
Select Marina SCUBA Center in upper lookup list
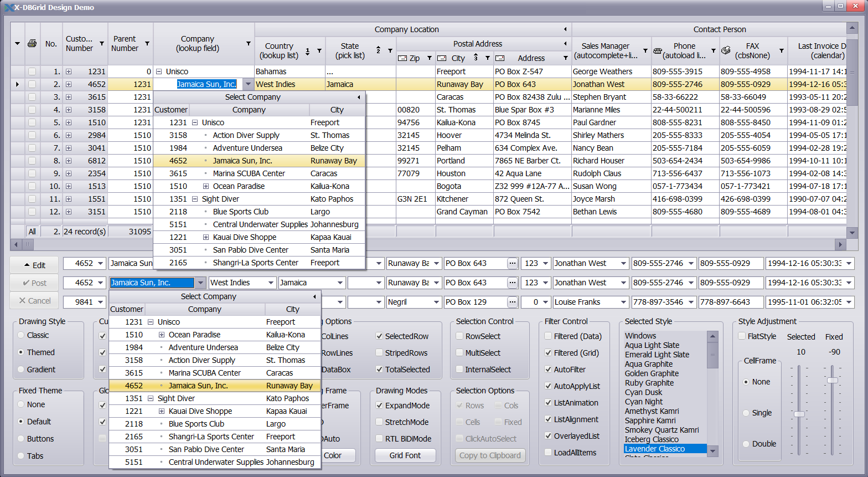[x=249, y=173]
